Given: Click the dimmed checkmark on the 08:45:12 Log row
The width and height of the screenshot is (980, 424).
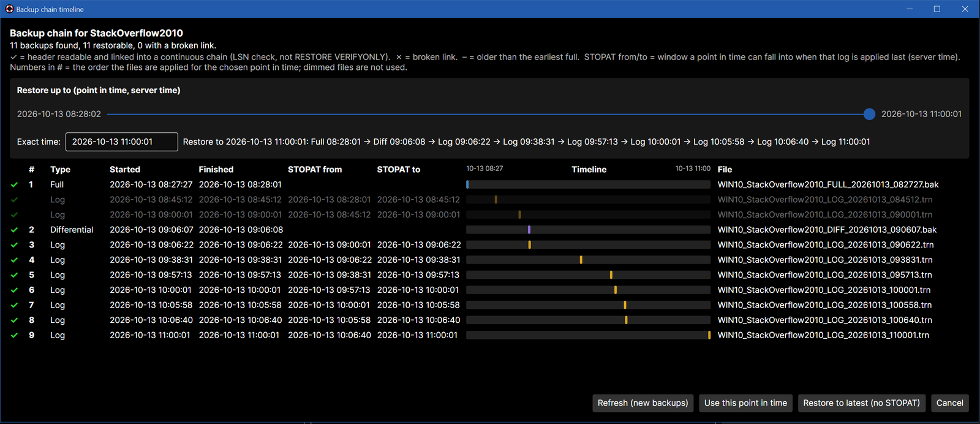Looking at the screenshot, I should [14, 200].
